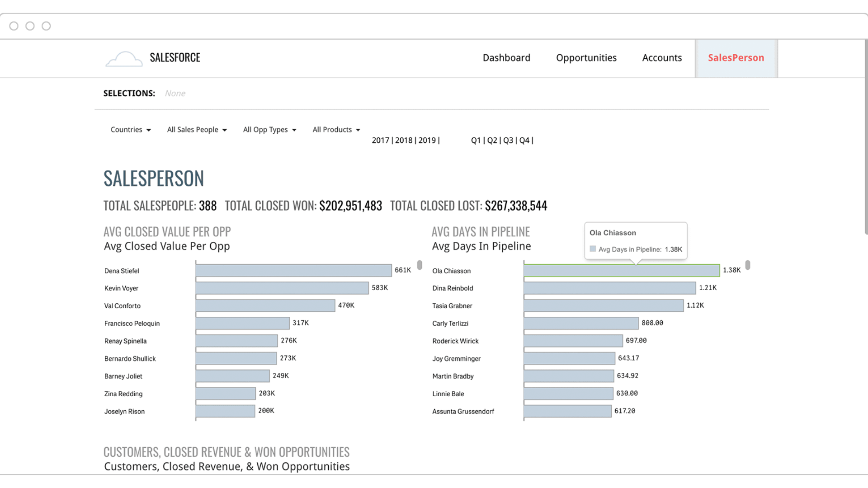The image size is (868, 488).
Task: Switch to the Dashboard tab
Action: tap(506, 58)
